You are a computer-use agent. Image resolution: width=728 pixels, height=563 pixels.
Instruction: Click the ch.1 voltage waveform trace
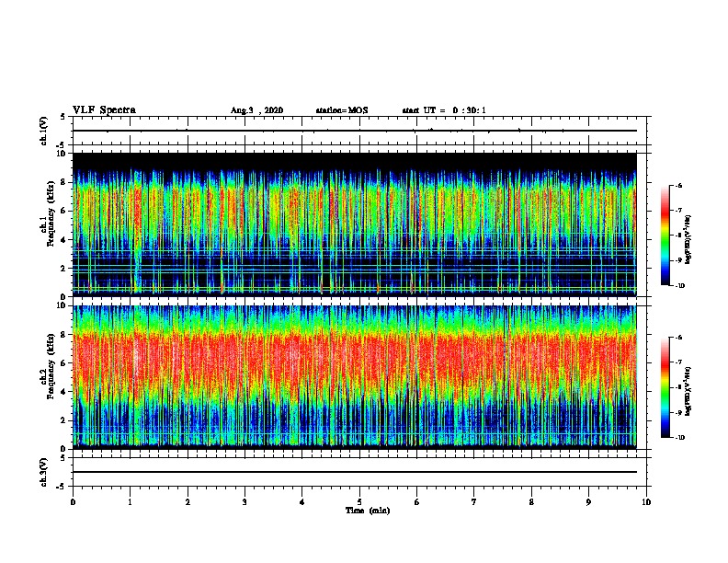pyautogui.click(x=355, y=131)
